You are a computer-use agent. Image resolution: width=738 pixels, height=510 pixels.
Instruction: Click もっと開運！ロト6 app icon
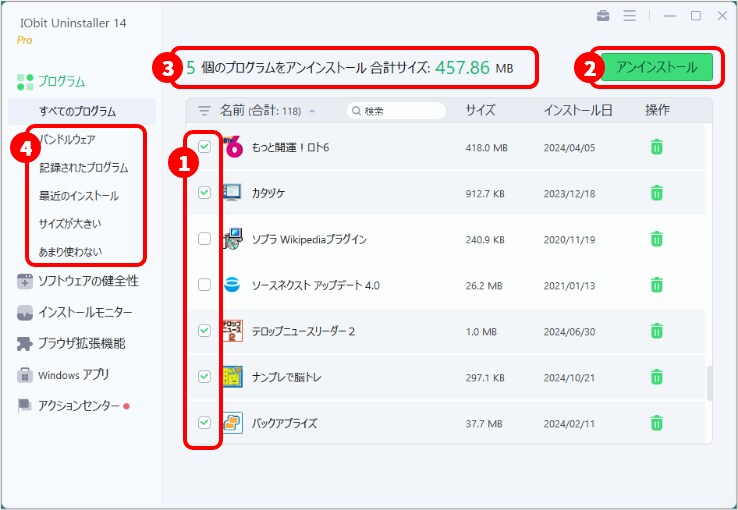tap(233, 147)
